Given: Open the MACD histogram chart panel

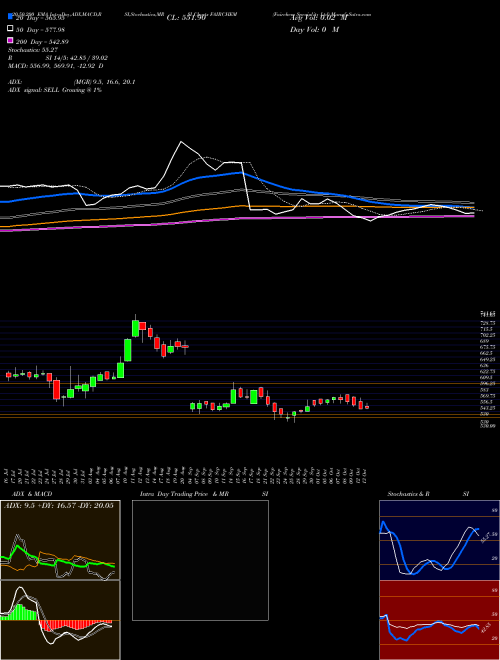Looking at the screenshot, I should pos(60,620).
